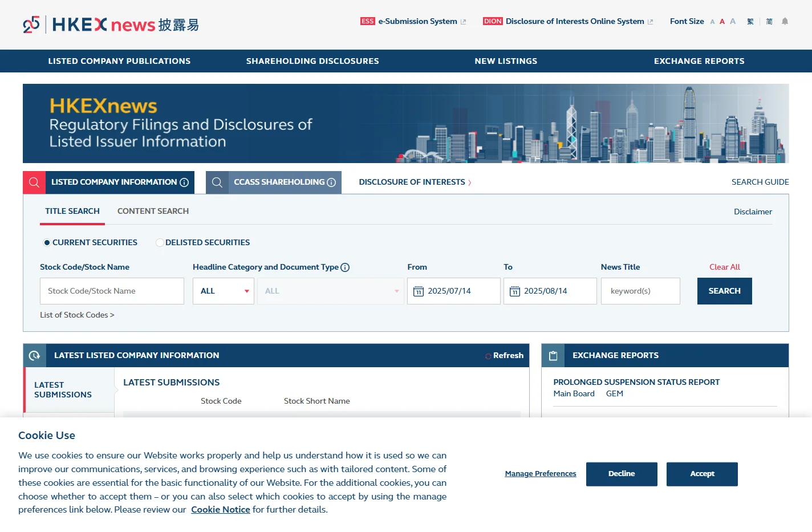Screen dimensions: 812x532
Task: Open the HKEXnews home logo
Action: pos(125,25)
